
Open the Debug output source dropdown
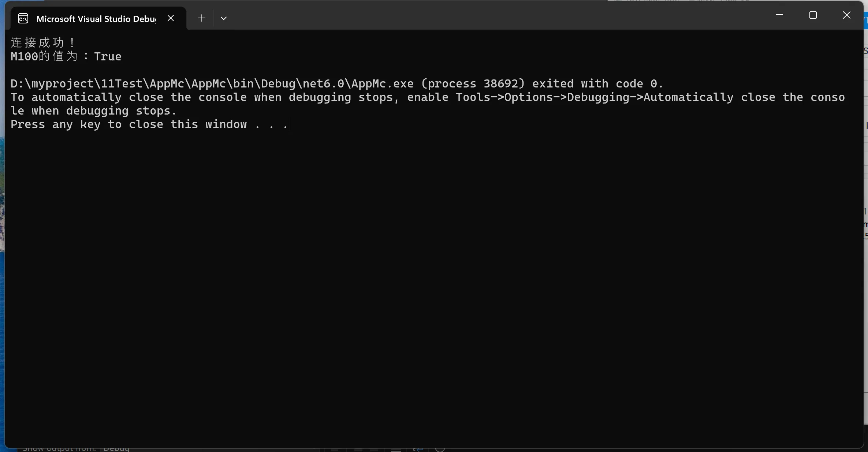tap(116, 449)
